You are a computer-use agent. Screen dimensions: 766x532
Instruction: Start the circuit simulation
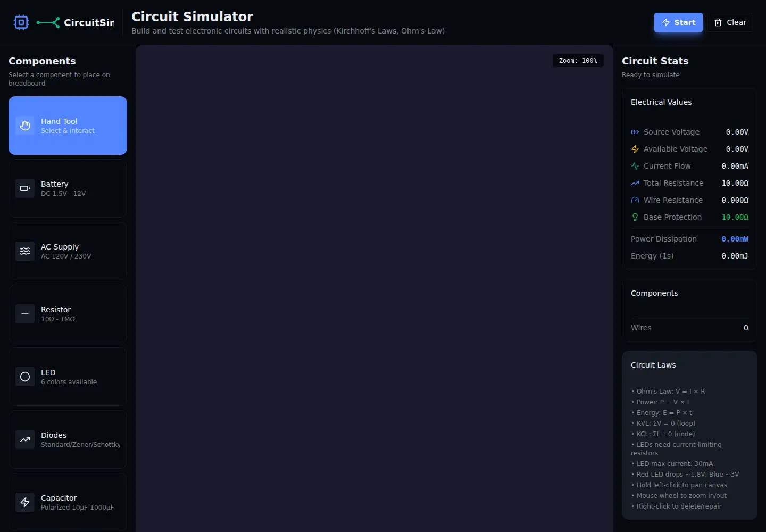click(x=678, y=22)
